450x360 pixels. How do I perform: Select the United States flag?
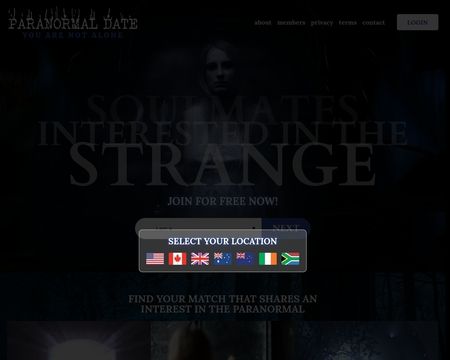tap(155, 259)
